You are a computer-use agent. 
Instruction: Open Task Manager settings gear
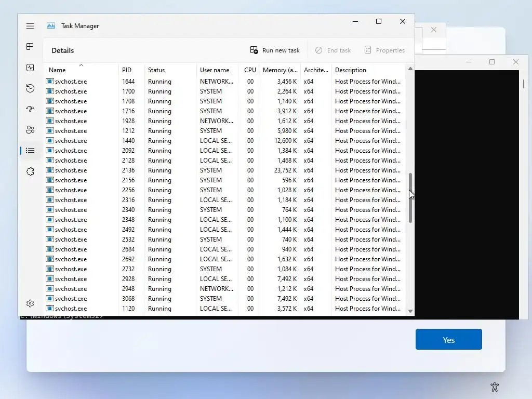pos(30,303)
